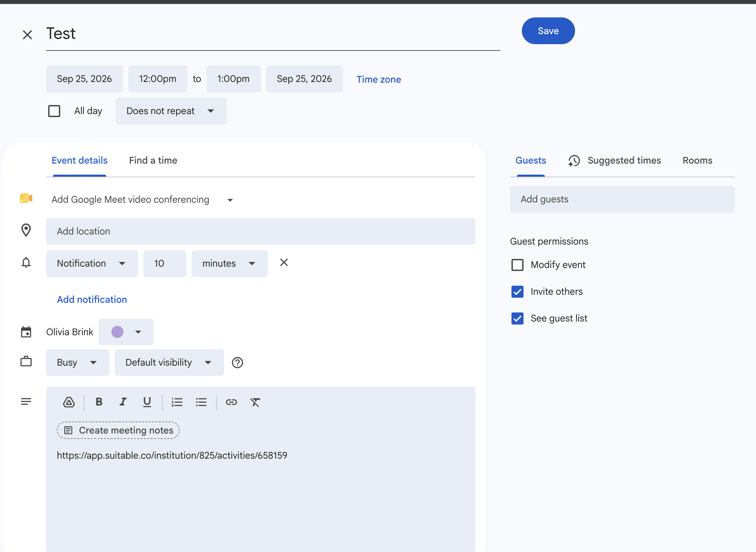756x552 pixels.
Task: Click the insert link icon
Action: point(231,402)
